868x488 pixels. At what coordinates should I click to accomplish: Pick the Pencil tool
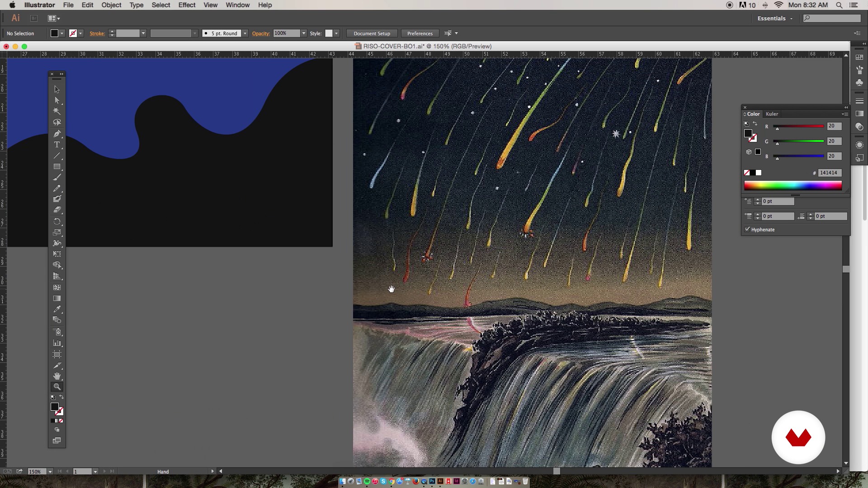point(57,188)
